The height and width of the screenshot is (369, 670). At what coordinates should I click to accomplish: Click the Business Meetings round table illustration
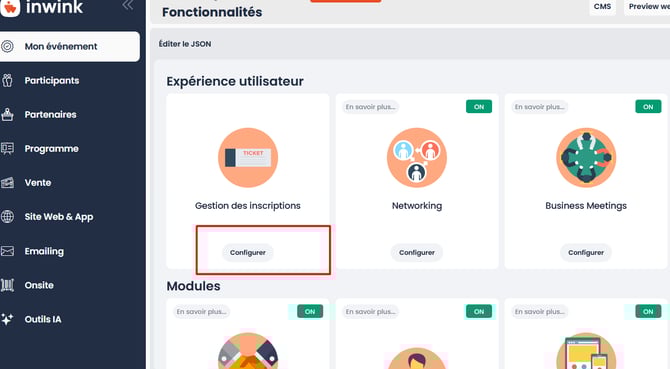586,158
